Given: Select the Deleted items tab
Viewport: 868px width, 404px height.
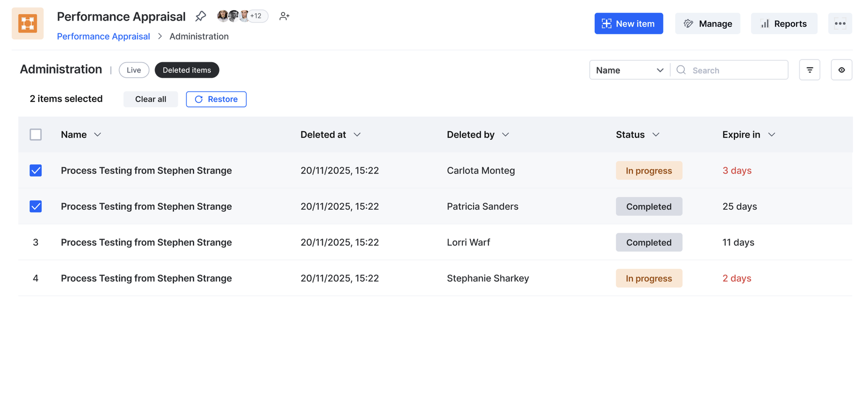Looking at the screenshot, I should click(x=187, y=70).
